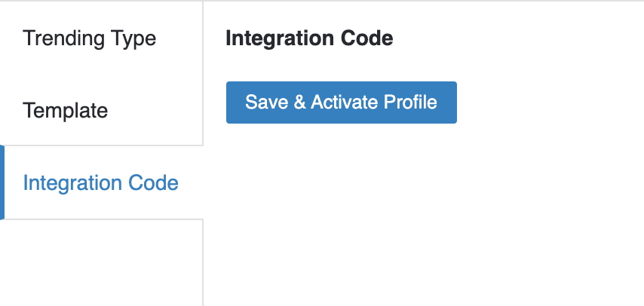Click the blue "Integration Code" link text
The height and width of the screenshot is (306, 644).
point(101,182)
